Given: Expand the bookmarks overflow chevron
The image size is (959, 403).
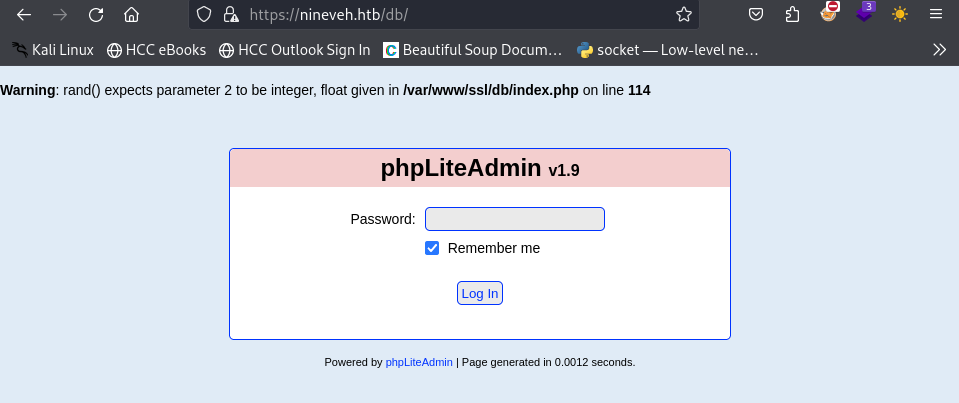Looking at the screenshot, I should tap(939, 49).
